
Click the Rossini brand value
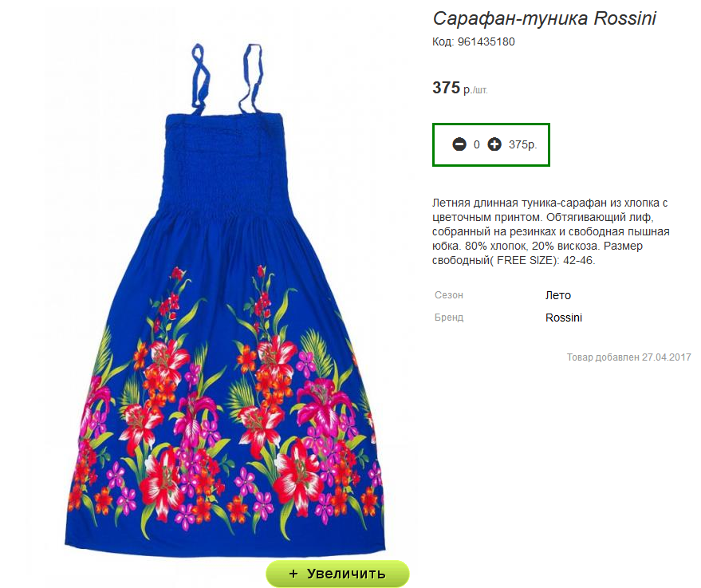click(564, 318)
